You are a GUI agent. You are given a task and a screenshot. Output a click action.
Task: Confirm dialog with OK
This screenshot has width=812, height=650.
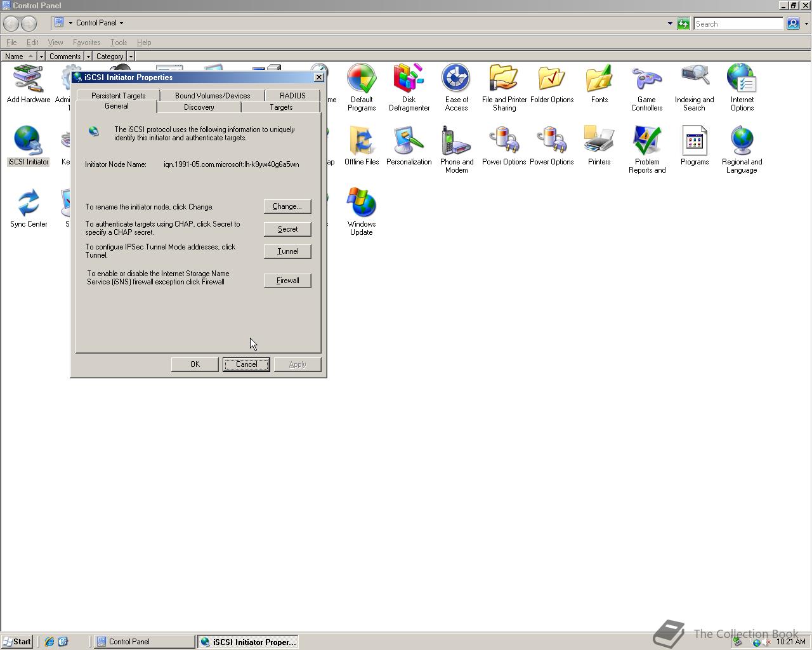point(195,364)
